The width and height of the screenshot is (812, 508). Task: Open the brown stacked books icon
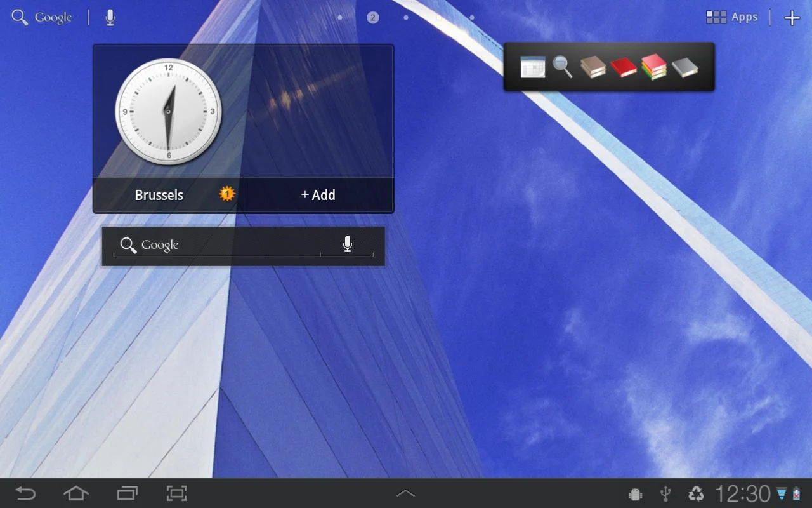click(x=593, y=67)
